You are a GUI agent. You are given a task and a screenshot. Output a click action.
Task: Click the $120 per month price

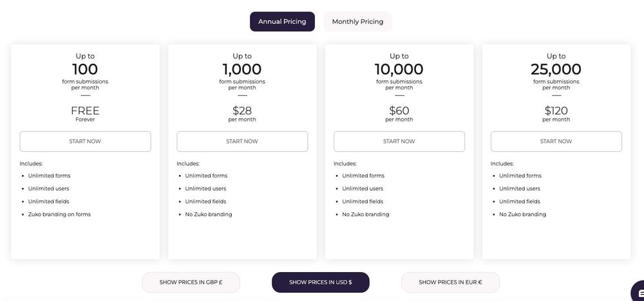click(556, 113)
